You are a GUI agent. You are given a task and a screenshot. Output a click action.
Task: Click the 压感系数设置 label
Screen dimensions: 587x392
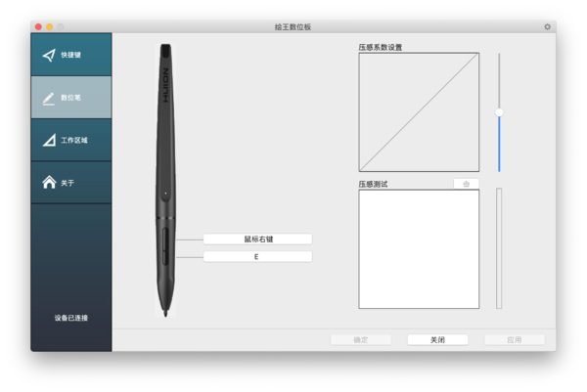pos(381,47)
